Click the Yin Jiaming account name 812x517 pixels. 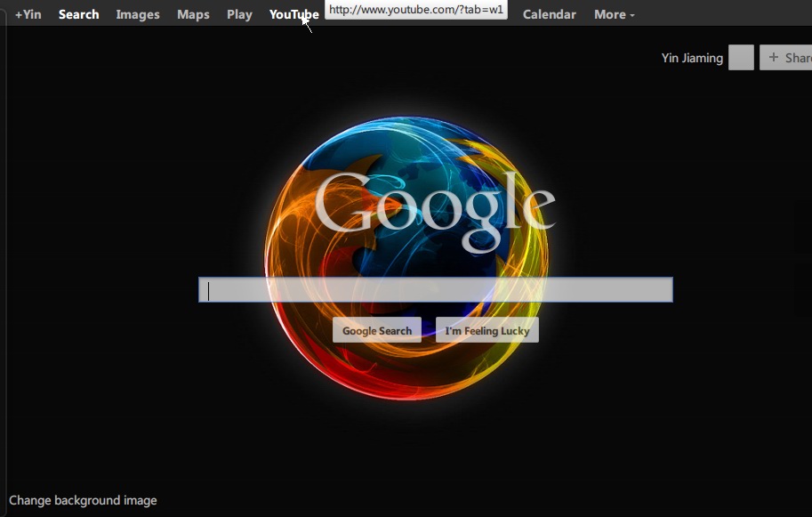(692, 58)
